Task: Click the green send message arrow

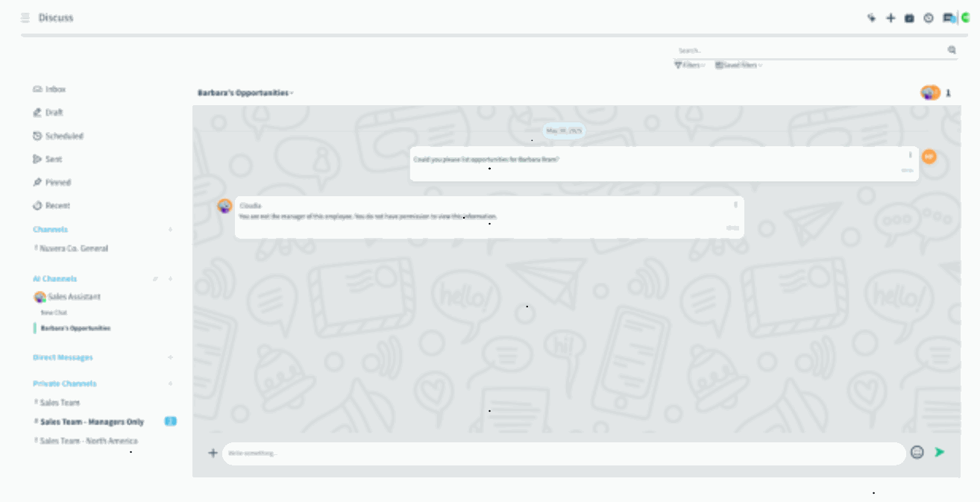Action: 939,452
